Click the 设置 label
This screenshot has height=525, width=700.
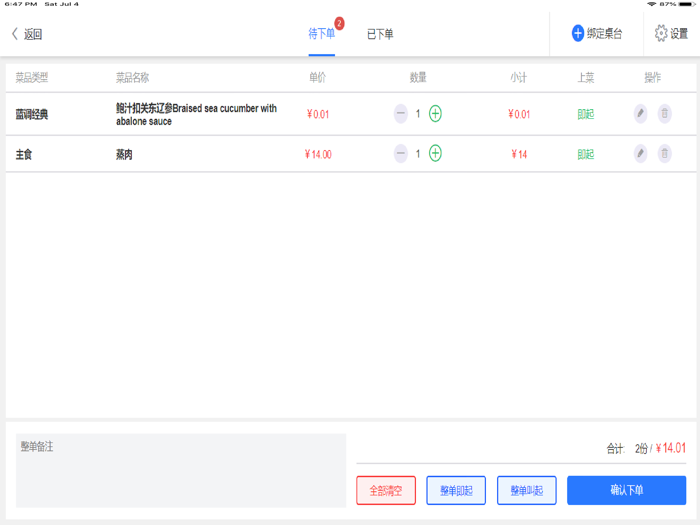coord(679,33)
